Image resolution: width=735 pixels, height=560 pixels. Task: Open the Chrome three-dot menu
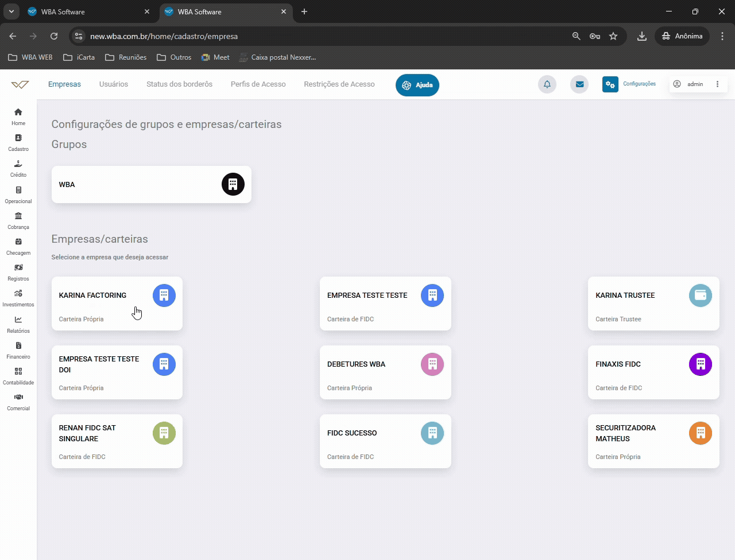point(722,36)
